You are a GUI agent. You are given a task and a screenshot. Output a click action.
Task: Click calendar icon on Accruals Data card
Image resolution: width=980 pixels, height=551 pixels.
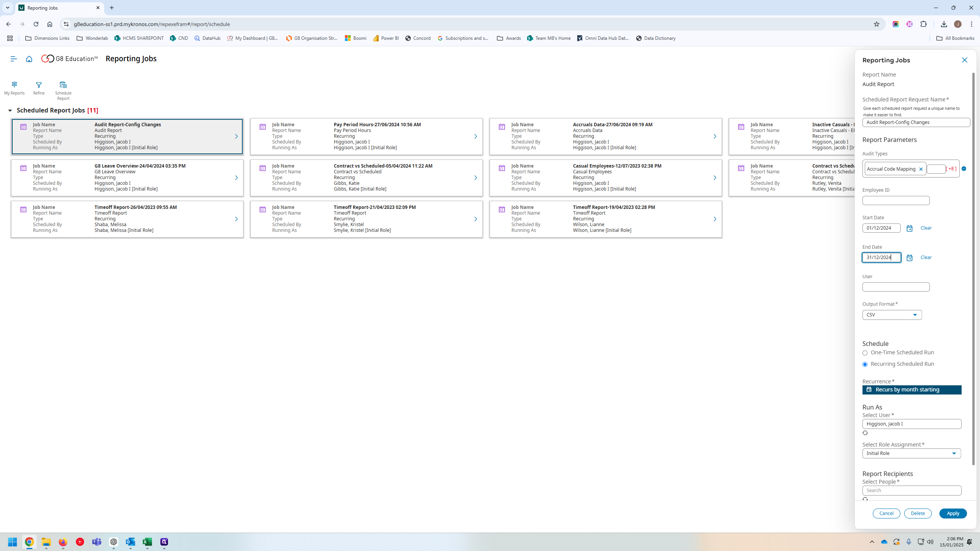tap(502, 127)
